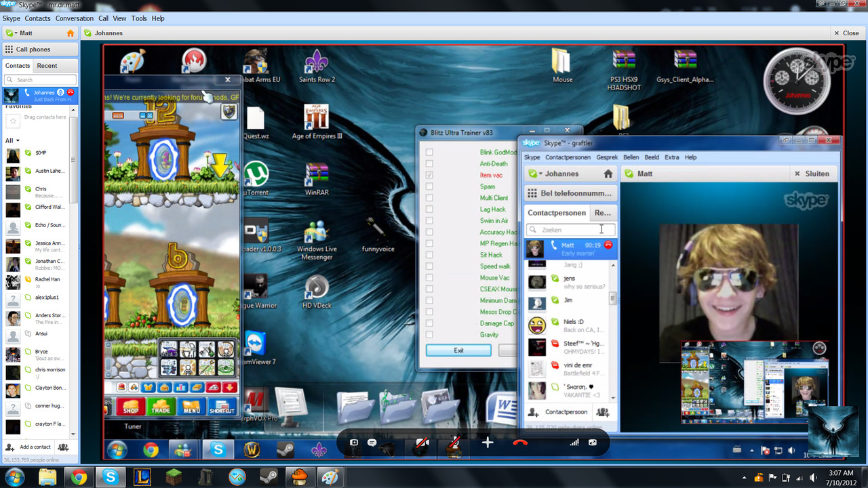Click SHOP button in the game window
Image resolution: width=868 pixels, height=488 pixels.
pyautogui.click(x=131, y=407)
